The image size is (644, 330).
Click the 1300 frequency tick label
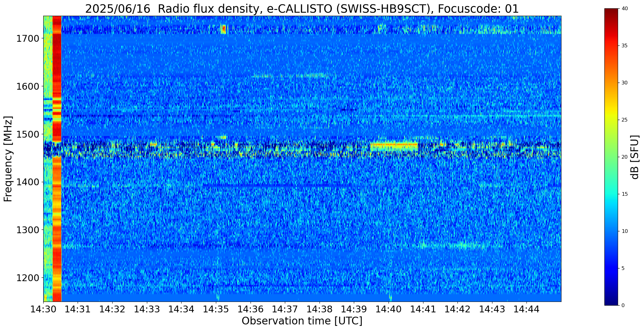click(x=28, y=230)
